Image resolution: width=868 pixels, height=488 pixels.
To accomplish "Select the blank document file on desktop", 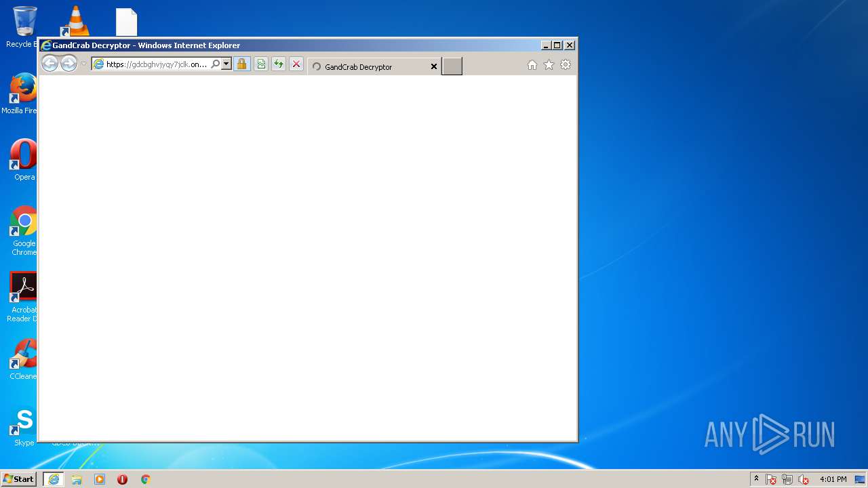I will click(x=126, y=22).
